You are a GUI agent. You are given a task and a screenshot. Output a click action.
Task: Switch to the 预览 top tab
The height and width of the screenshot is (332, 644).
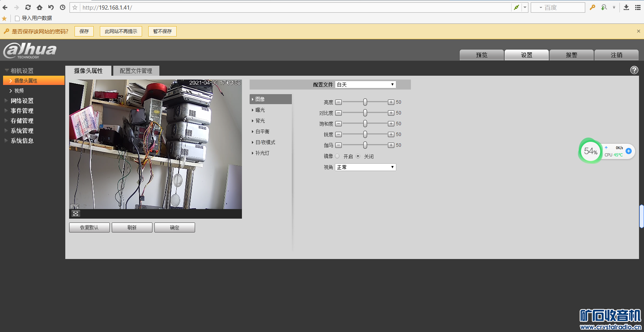coord(482,55)
